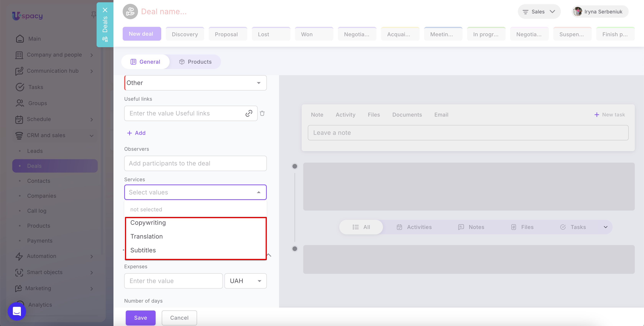Delete the Useful links entry with trash icon
Screen dimensions: 644x326
262,113
